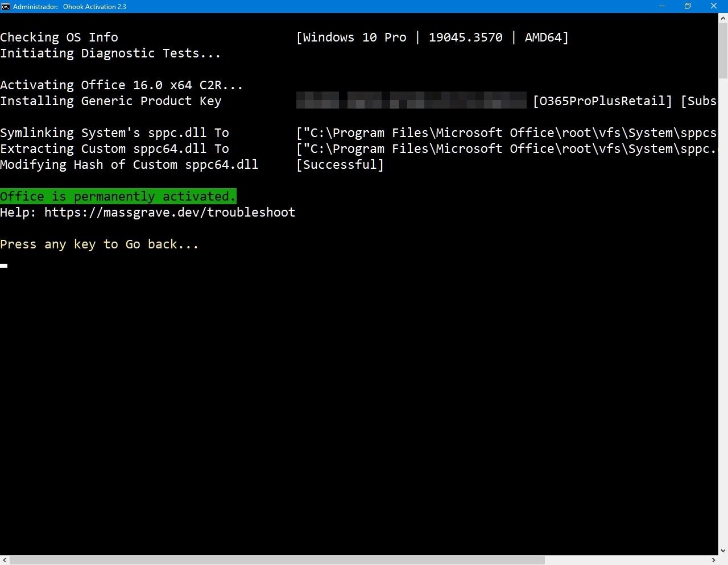Open the console system menu icon
Image resolution: width=728 pixels, height=565 pixels.
[6, 6]
